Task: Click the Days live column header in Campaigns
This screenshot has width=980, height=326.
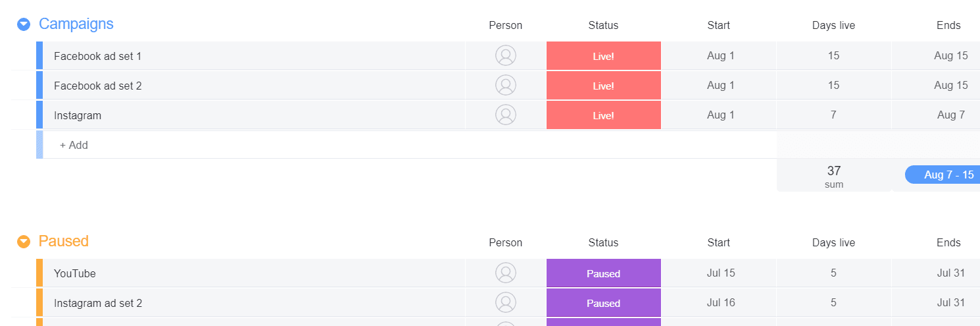Action: (x=833, y=26)
